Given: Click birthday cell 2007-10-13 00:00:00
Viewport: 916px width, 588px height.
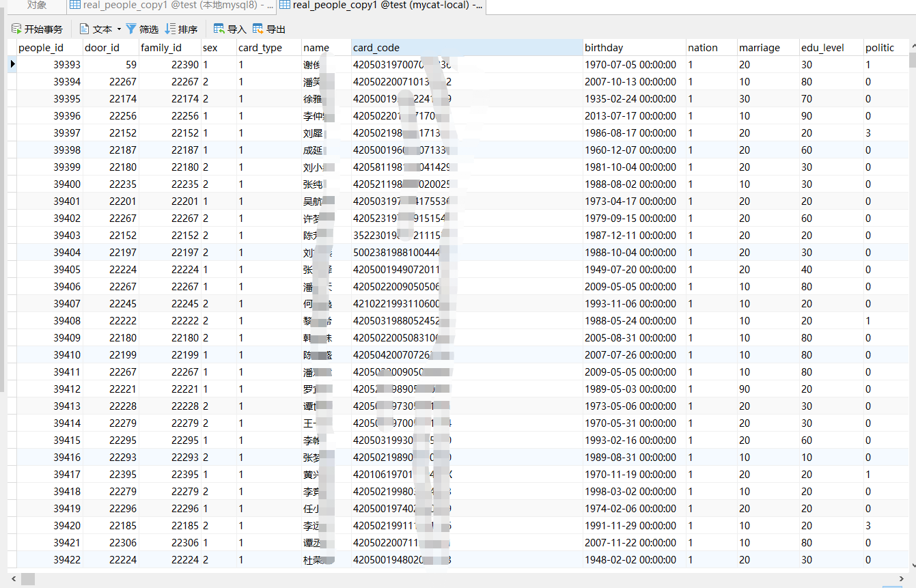Looking at the screenshot, I should coord(635,82).
